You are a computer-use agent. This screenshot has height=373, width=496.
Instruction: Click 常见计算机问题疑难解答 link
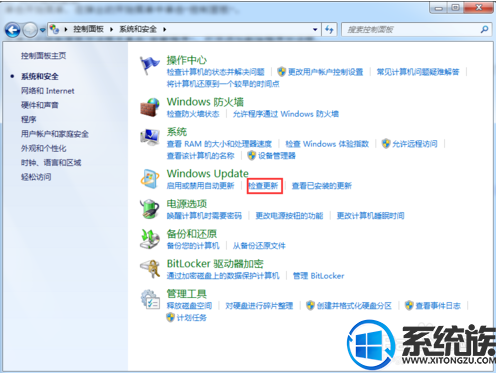418,72
